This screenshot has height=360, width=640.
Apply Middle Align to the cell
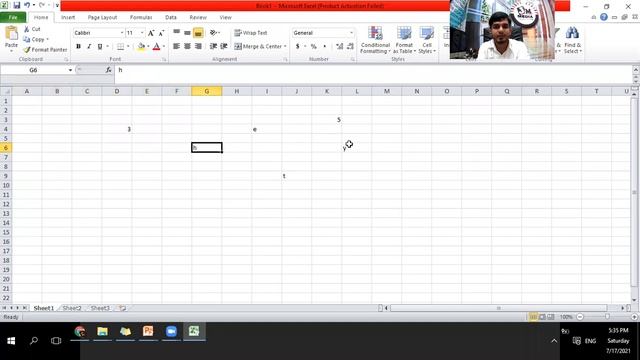click(187, 33)
